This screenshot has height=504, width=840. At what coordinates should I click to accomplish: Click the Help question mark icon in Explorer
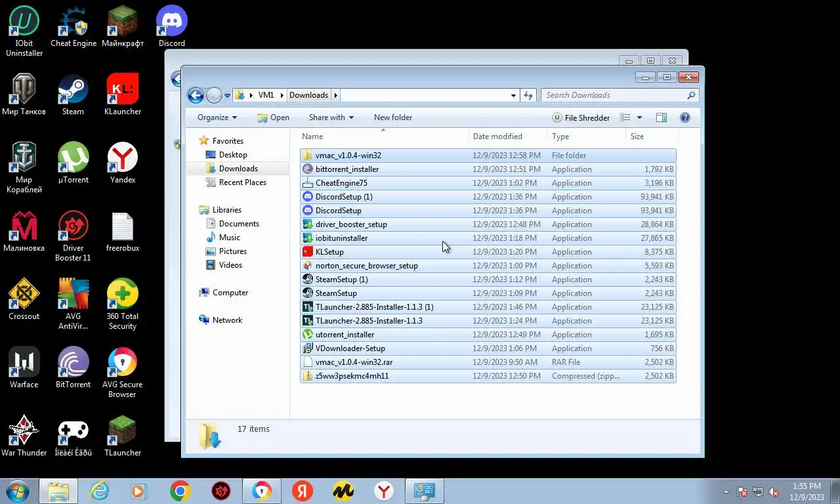pos(685,117)
